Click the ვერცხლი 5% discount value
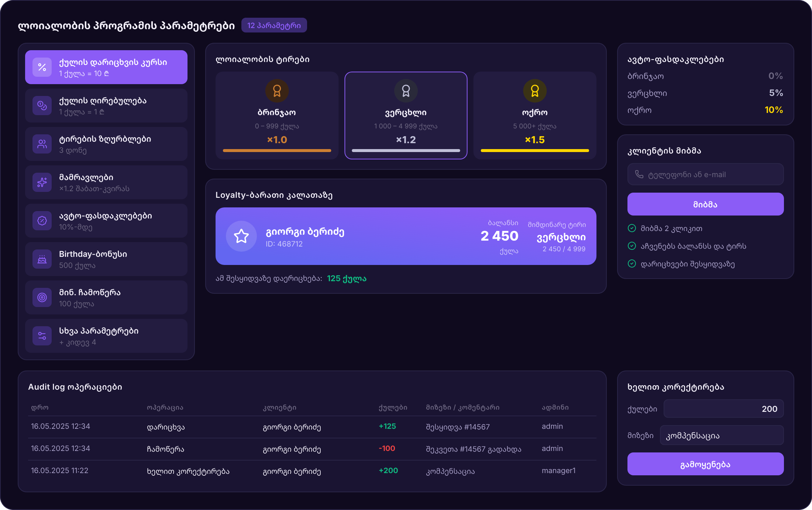The height and width of the screenshot is (510, 812). [776, 93]
